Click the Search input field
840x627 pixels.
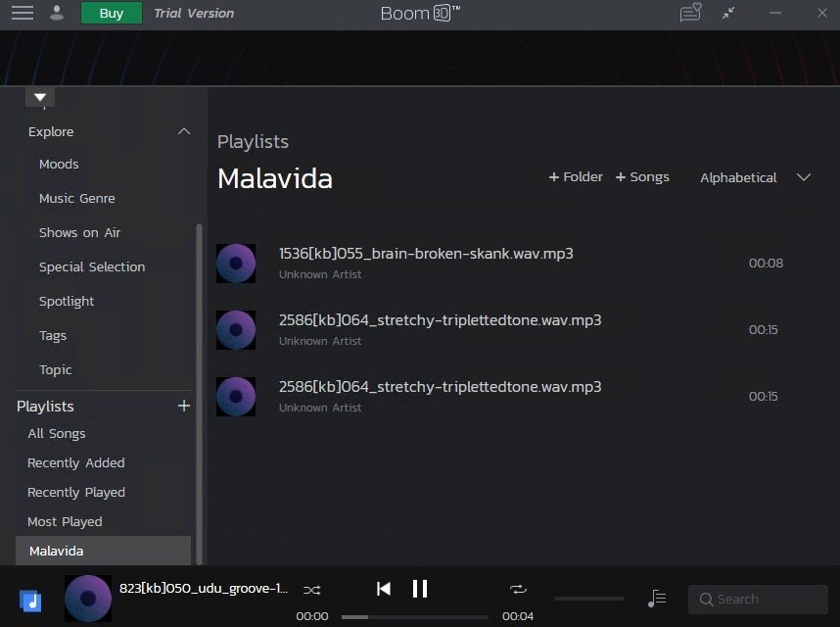[758, 600]
